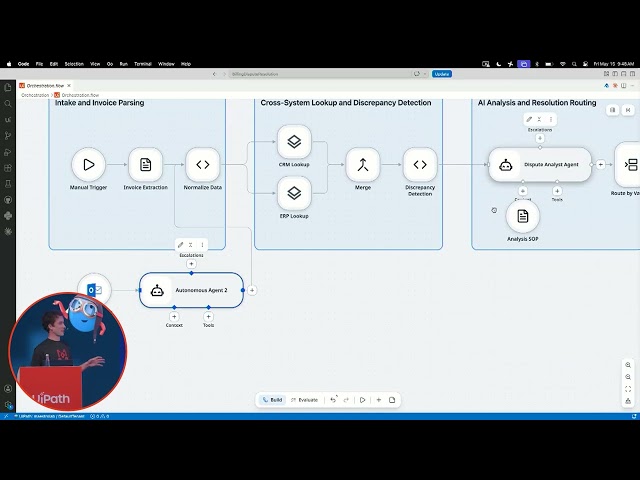Select the Invoice Extraction node
640x480 pixels.
146,164
